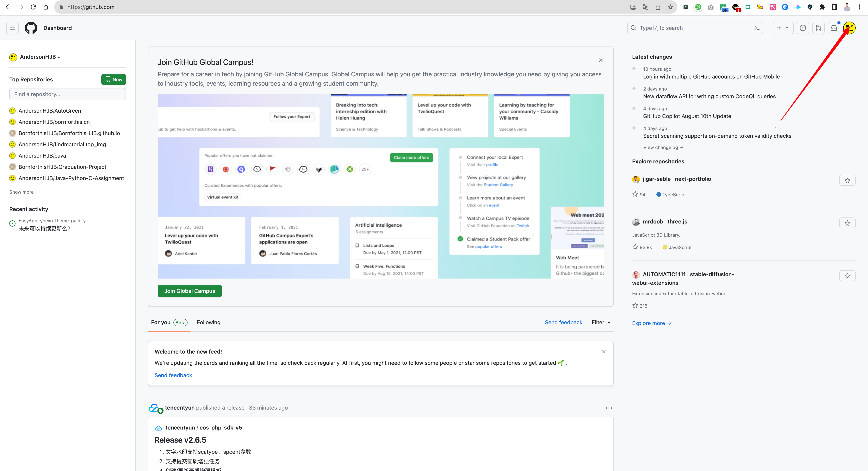Image resolution: width=868 pixels, height=471 pixels.
Task: Open the Create new plus dropdown
Action: (x=783, y=28)
